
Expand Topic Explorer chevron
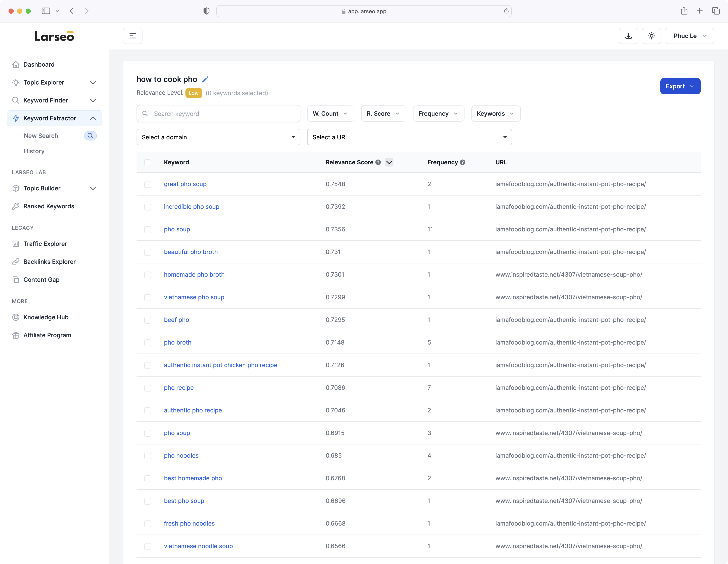tap(93, 82)
